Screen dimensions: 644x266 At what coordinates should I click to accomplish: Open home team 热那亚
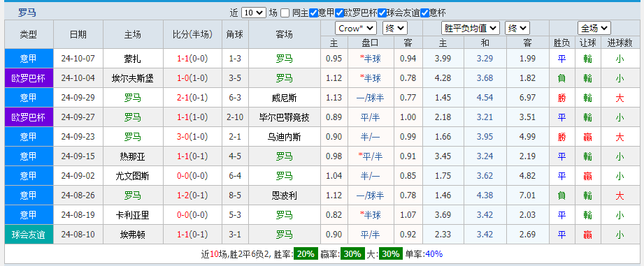point(132,156)
